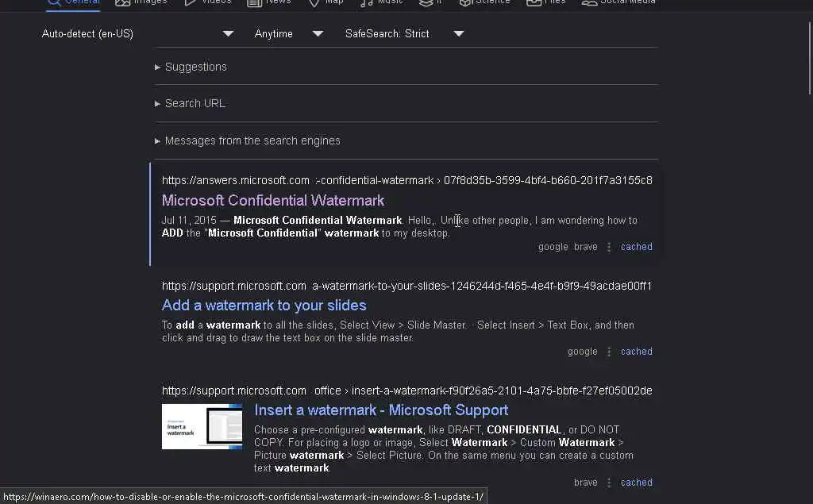Screen dimensions: 813x504
Task: Open the Add a watermark to your slides result
Action: coord(264,305)
